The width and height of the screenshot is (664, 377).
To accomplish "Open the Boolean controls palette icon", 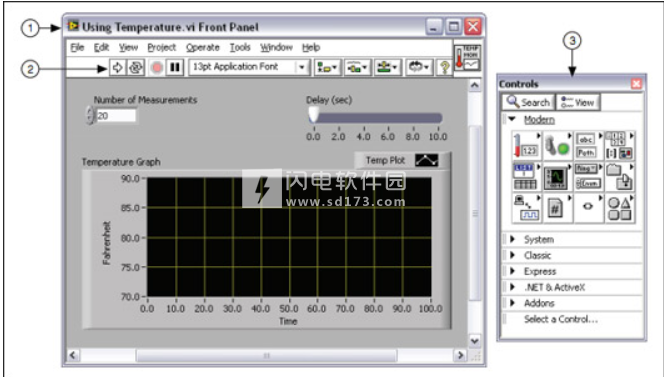I will click(x=557, y=146).
